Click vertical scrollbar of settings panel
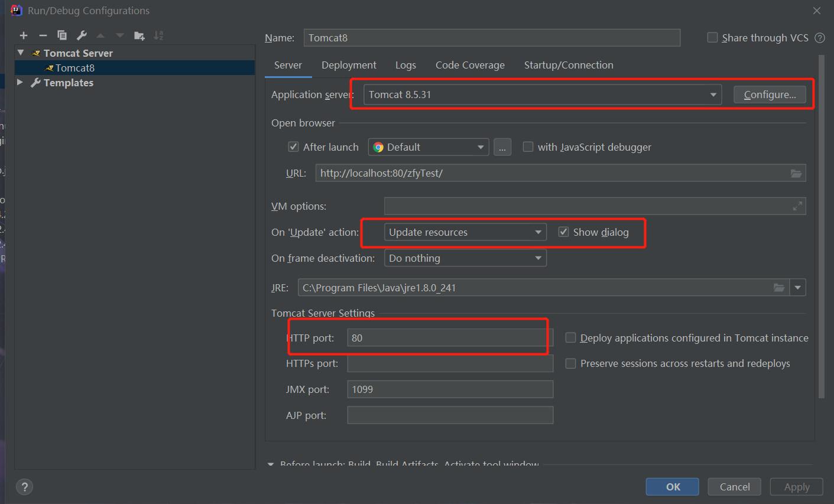This screenshot has height=504, width=834. (x=822, y=227)
